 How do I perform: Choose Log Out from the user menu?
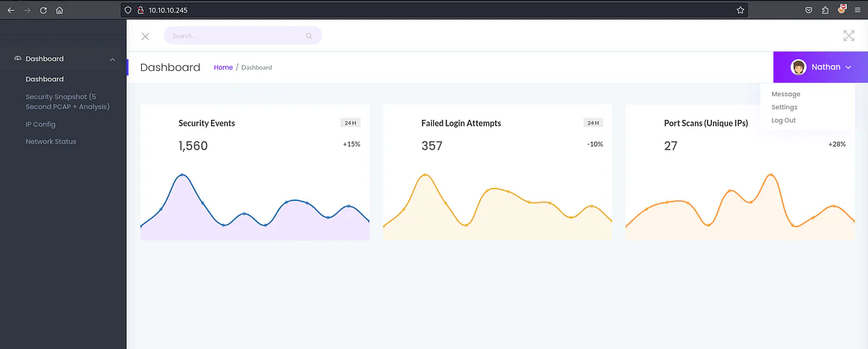(783, 120)
